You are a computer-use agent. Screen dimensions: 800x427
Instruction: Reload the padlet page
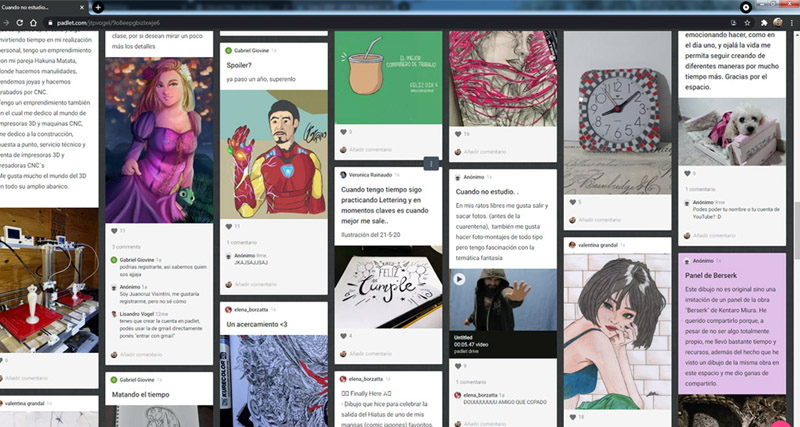point(20,23)
